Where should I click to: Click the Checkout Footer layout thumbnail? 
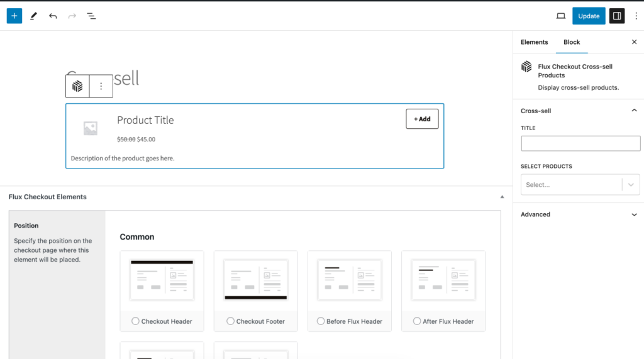coord(256,280)
